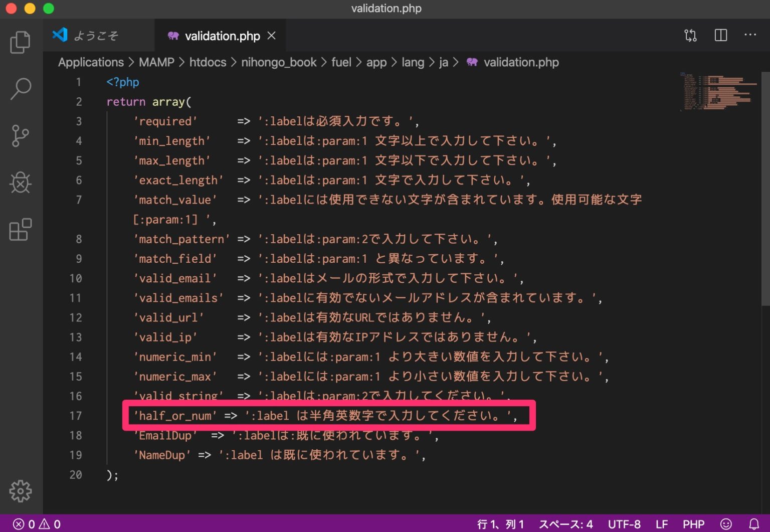Select the validation.php tab
Image resolution: width=770 pixels, height=532 pixels.
[222, 35]
